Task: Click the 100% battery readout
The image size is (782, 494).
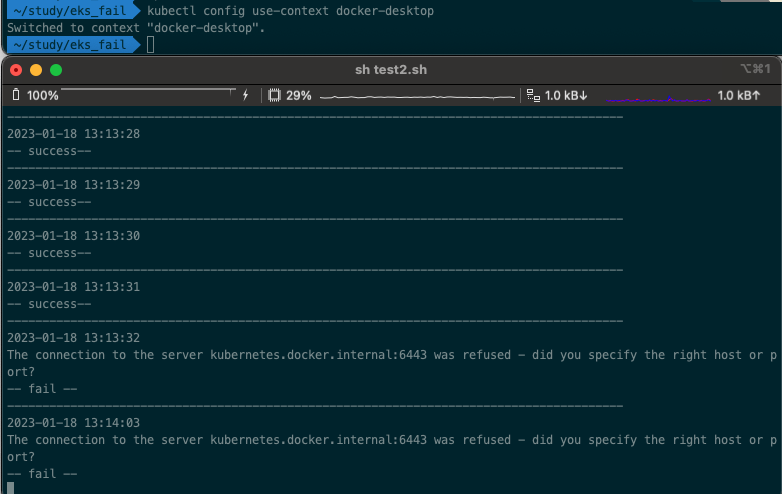Action: coord(42,95)
